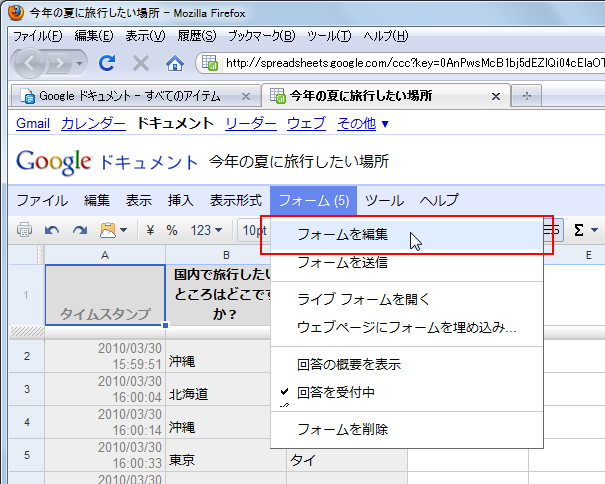Open the spreadsheet ファイル menu
This screenshot has height=484, width=605.
pyautogui.click(x=42, y=200)
